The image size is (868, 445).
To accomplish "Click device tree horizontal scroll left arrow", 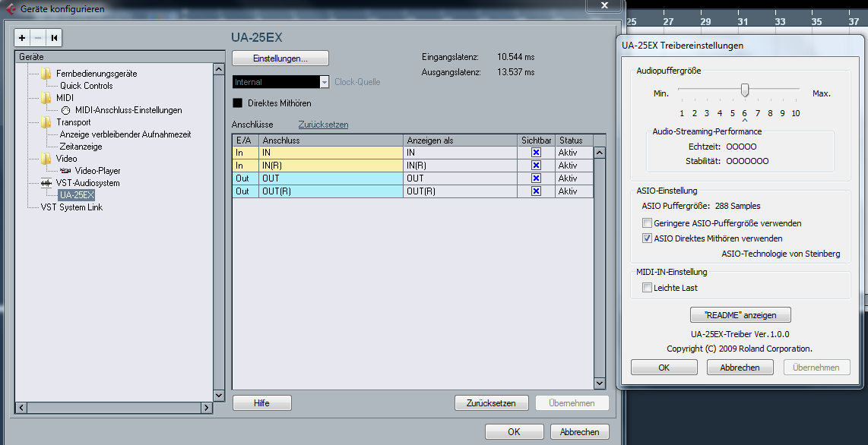I will point(21,407).
